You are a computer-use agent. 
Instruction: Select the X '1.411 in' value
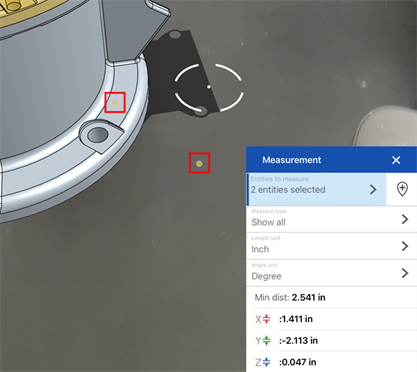tap(296, 319)
